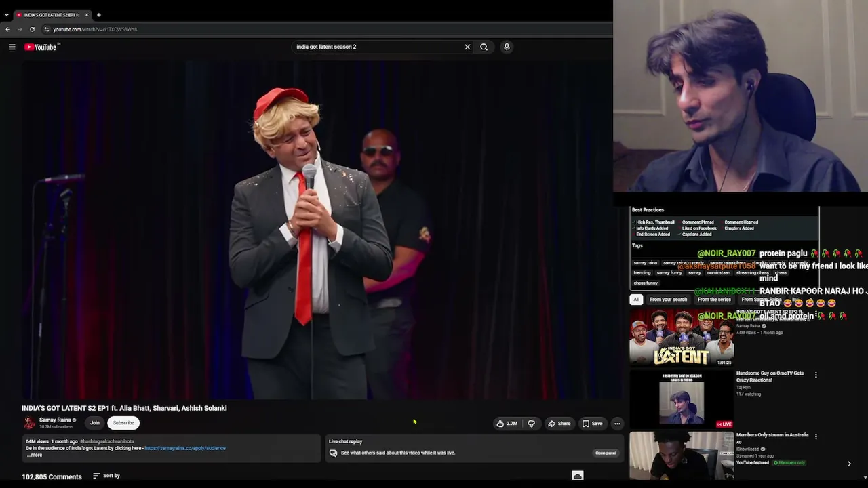Join the Samay Raina channel membership
This screenshot has height=488, width=868.
coord(95,423)
